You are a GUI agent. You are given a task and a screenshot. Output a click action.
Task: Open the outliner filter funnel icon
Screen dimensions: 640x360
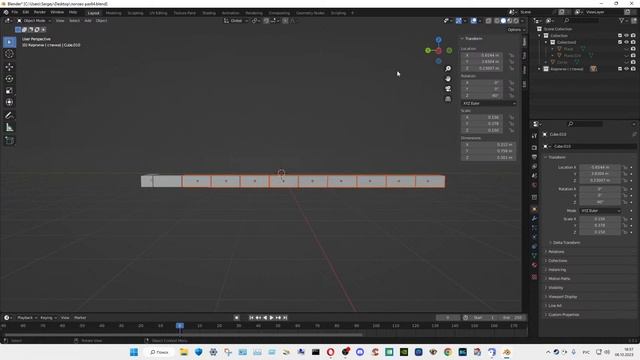(x=622, y=20)
